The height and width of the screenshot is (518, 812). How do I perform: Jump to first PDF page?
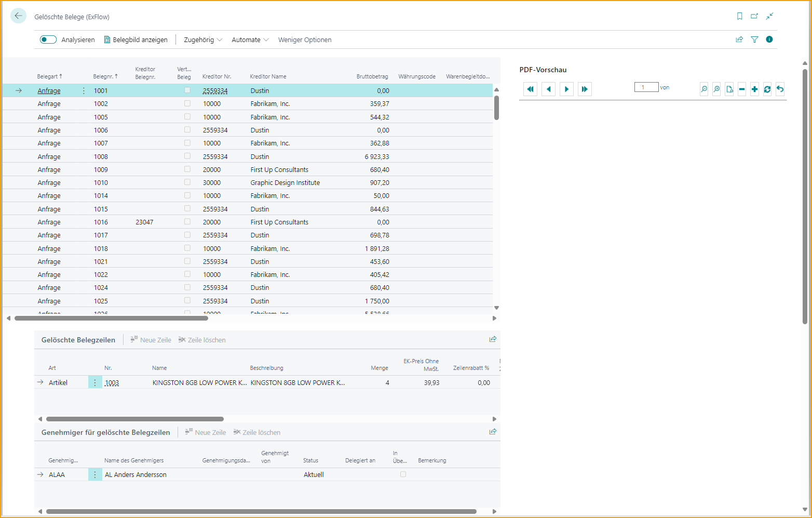point(530,89)
